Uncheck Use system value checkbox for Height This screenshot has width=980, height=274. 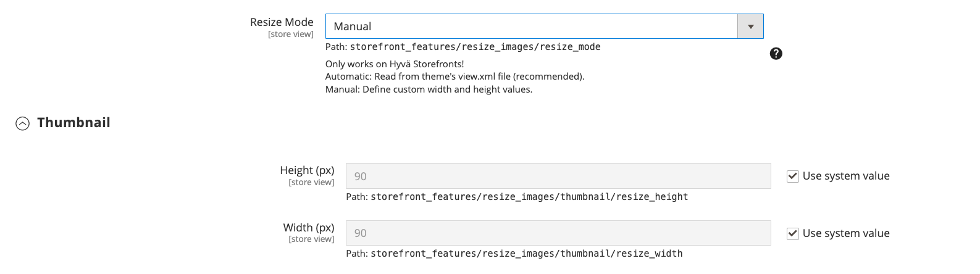pos(793,176)
